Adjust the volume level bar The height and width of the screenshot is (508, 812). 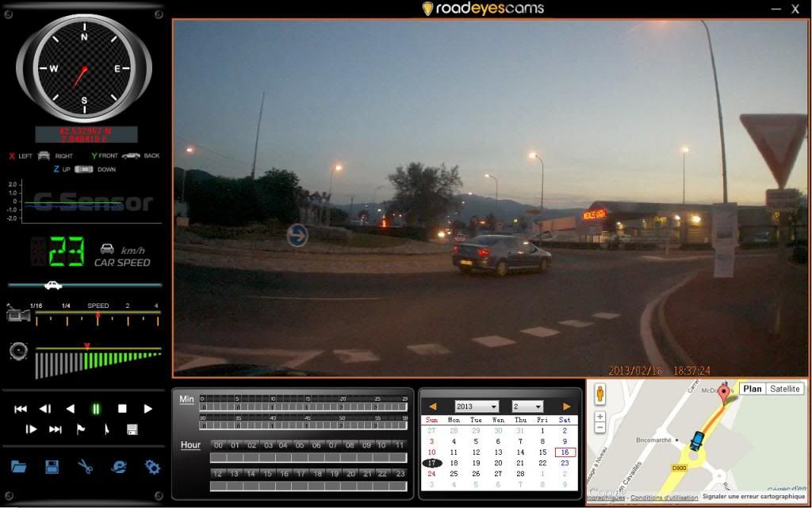tap(98, 365)
